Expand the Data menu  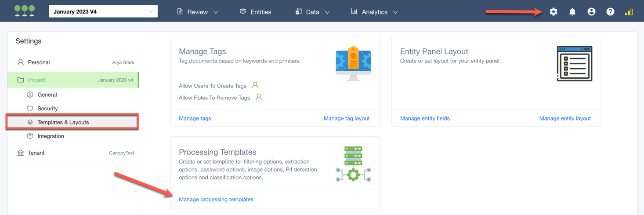312,12
